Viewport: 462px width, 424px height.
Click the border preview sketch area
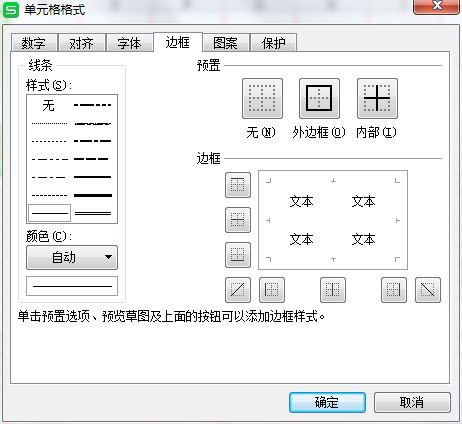(x=333, y=220)
